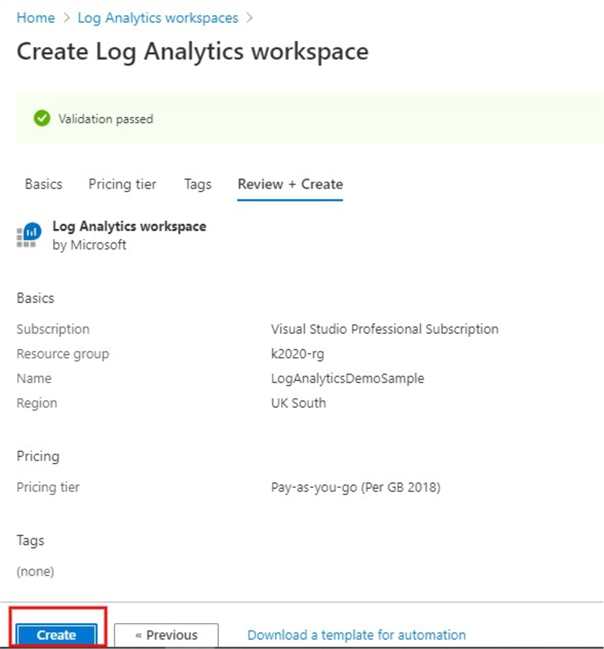Click the 'Name' field label

(x=34, y=378)
